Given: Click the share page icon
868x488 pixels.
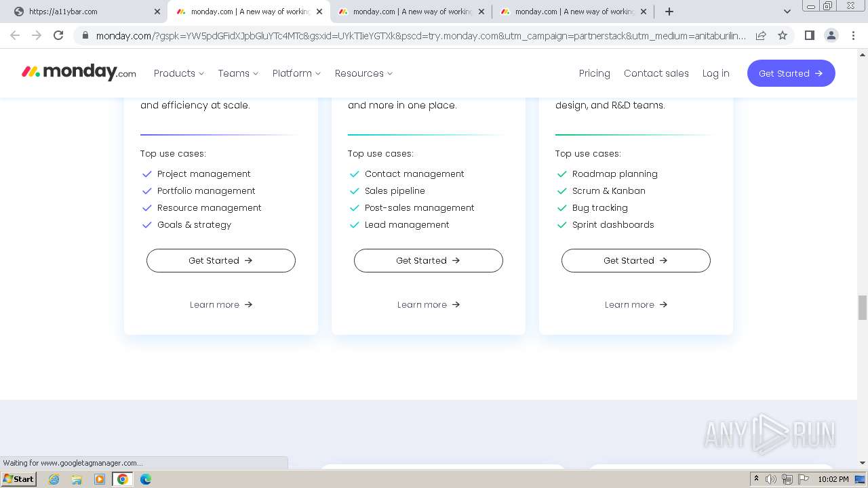Looking at the screenshot, I should [x=761, y=35].
